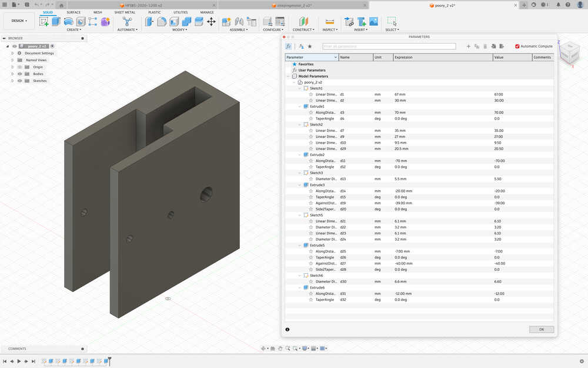Select the Fillet tool in Modify group
Screen dimensions: 588x368
pyautogui.click(x=162, y=21)
